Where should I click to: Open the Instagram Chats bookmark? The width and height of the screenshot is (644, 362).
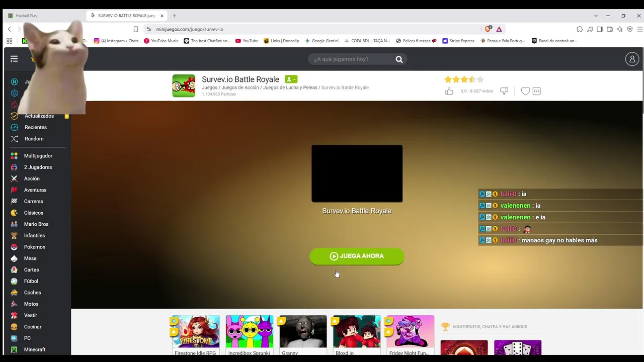click(116, 41)
